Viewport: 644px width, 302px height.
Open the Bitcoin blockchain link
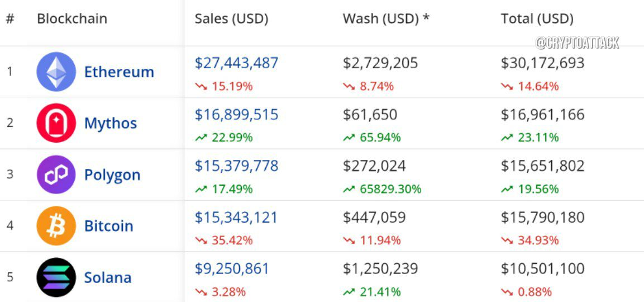tap(109, 226)
